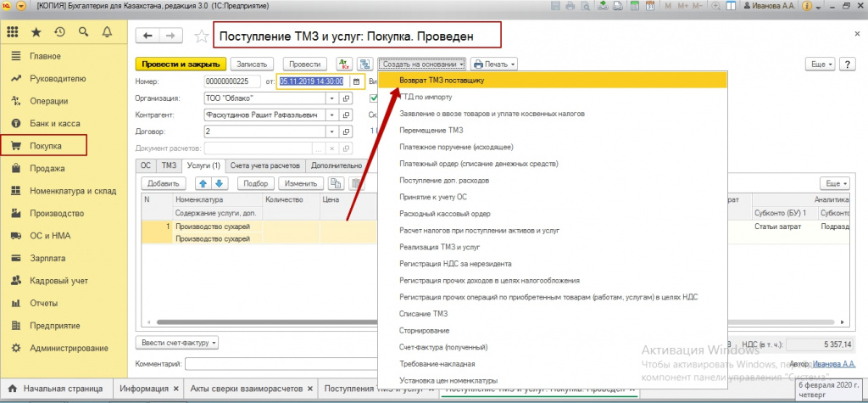Open the info icon in title bar
The width and height of the screenshot is (868, 403).
tap(807, 6)
